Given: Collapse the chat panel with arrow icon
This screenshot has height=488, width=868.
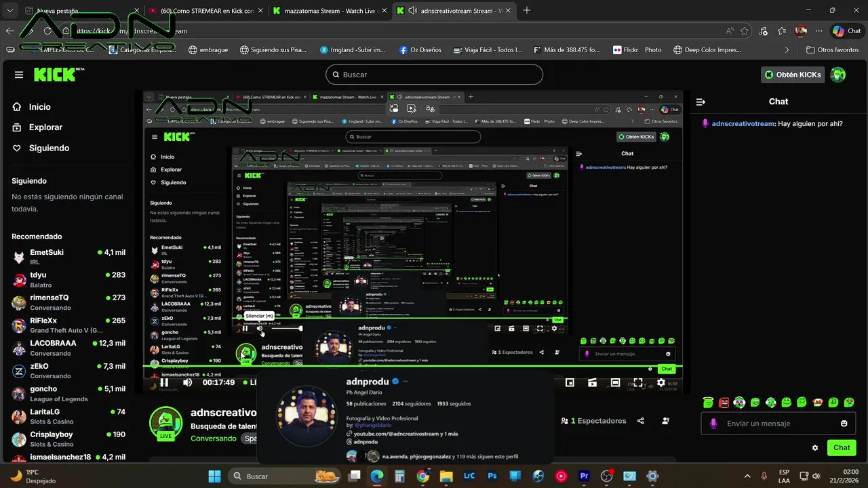Looking at the screenshot, I should (701, 102).
